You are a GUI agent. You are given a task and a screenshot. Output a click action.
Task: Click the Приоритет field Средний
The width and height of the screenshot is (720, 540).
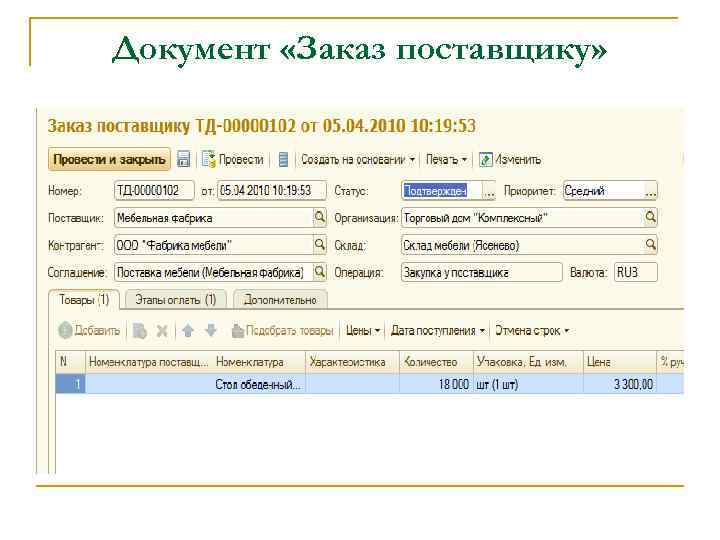click(x=604, y=191)
